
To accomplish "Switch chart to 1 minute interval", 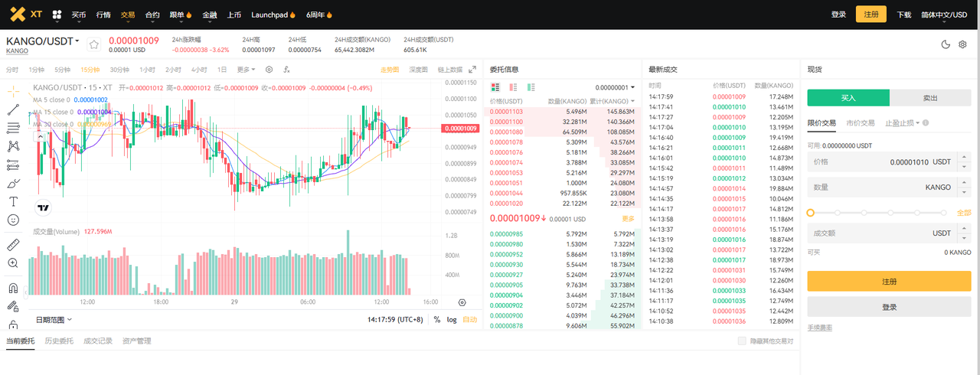I will tap(37, 70).
